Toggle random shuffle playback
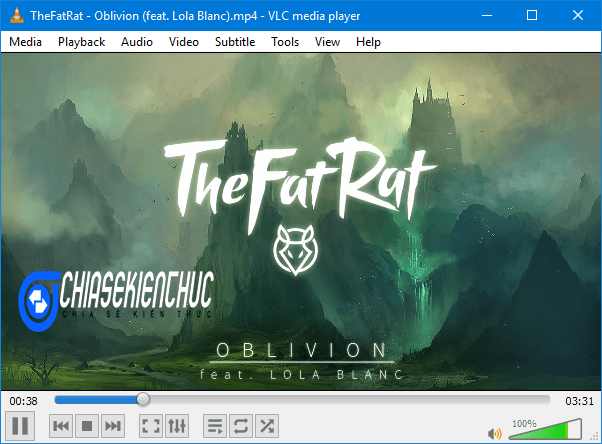This screenshot has height=444, width=602. point(267,426)
